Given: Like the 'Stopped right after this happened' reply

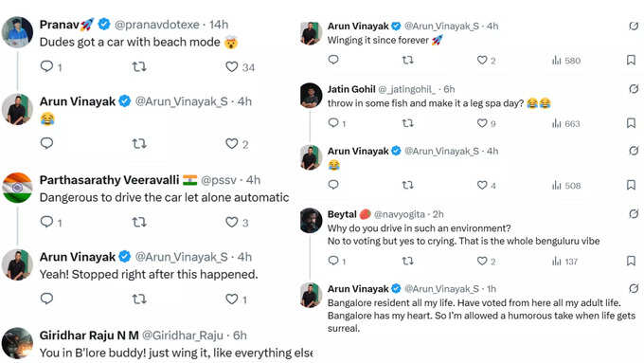Looking at the screenshot, I should click(232, 299).
